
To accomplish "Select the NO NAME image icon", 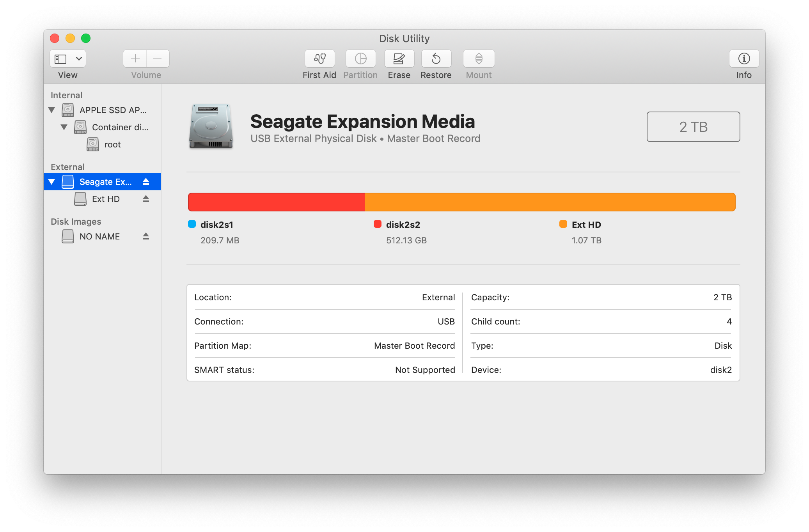I will pos(68,236).
